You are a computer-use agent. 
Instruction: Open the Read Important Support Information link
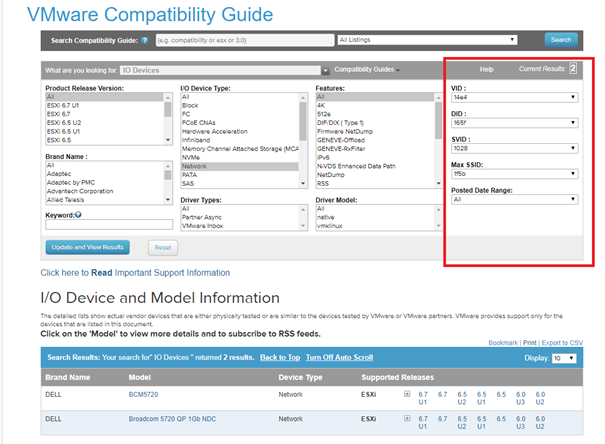(x=135, y=273)
